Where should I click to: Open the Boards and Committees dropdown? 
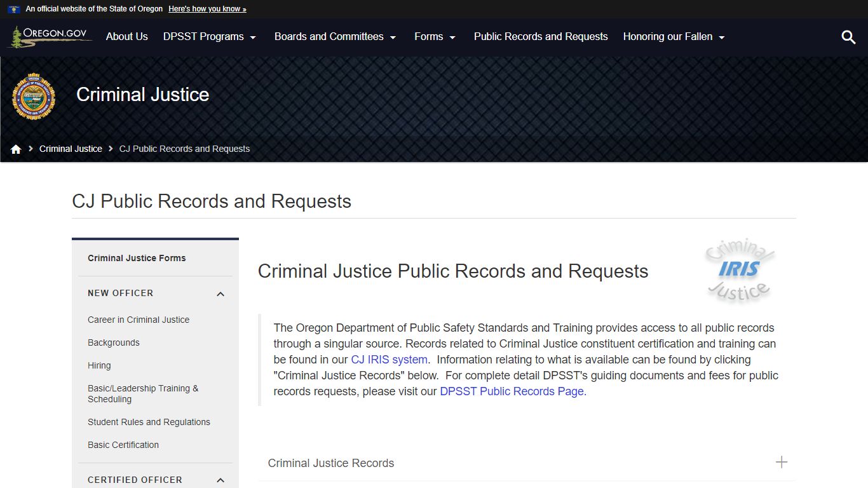coord(336,37)
